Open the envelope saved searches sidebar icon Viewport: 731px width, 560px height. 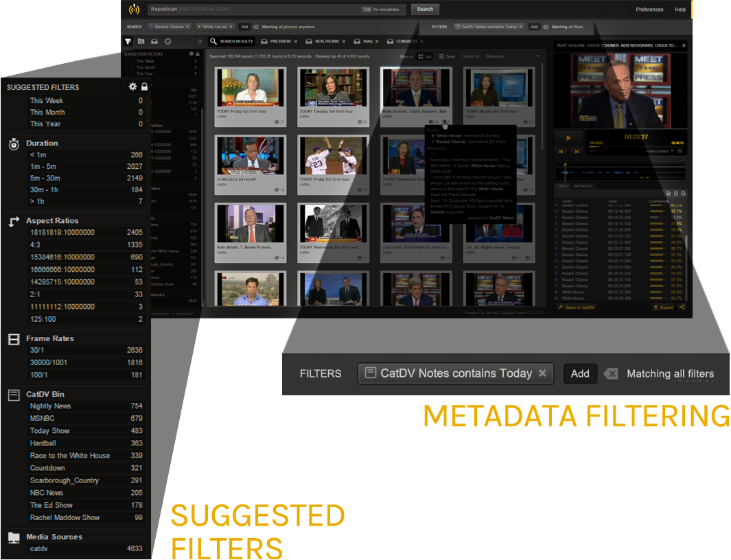154,41
